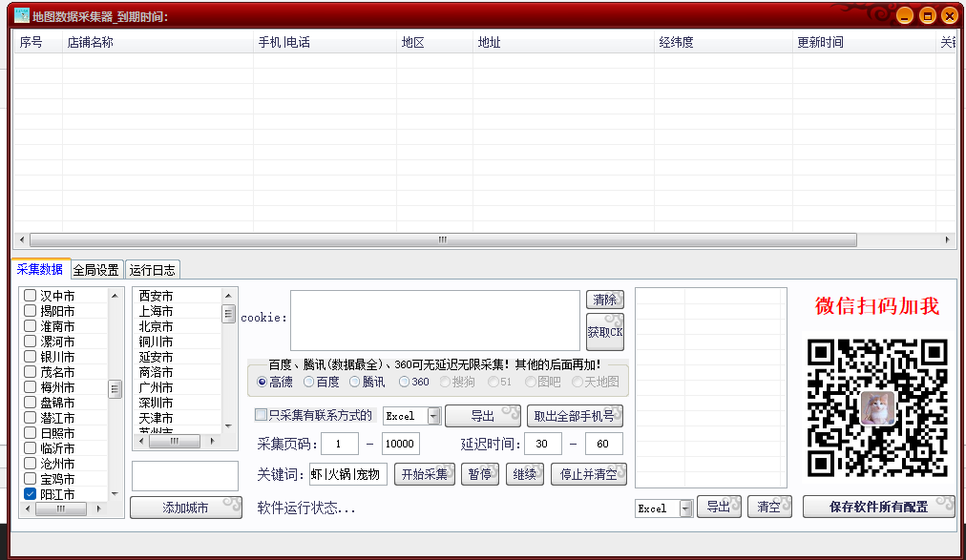Open Excel dropdown beside the 清空 button
Viewport: 966px width, 560px height.
pos(685,508)
